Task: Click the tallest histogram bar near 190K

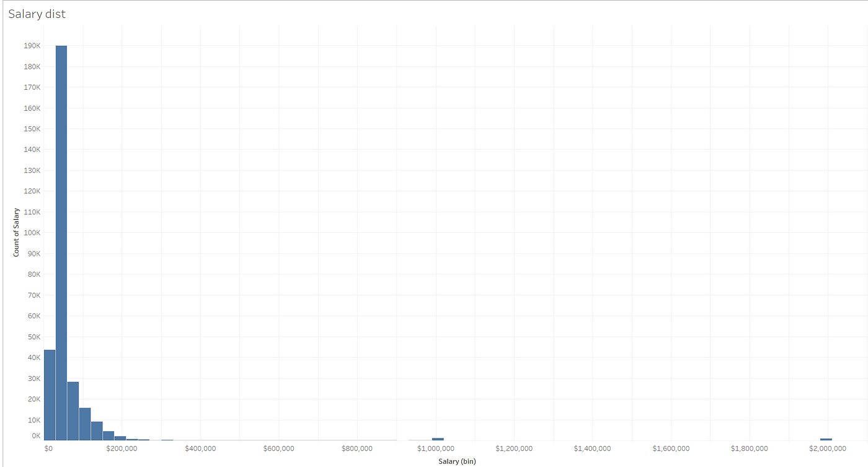Action: tap(61, 243)
